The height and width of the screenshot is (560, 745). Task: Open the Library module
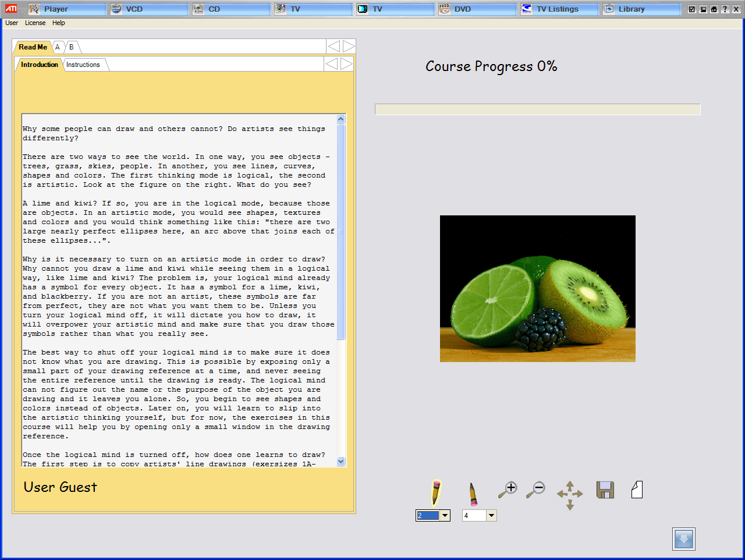[x=641, y=9]
